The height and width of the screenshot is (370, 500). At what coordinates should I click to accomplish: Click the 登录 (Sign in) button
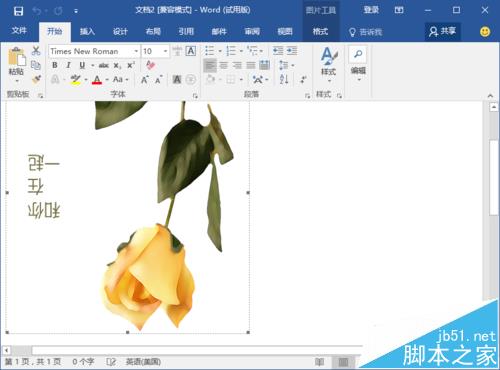[371, 10]
